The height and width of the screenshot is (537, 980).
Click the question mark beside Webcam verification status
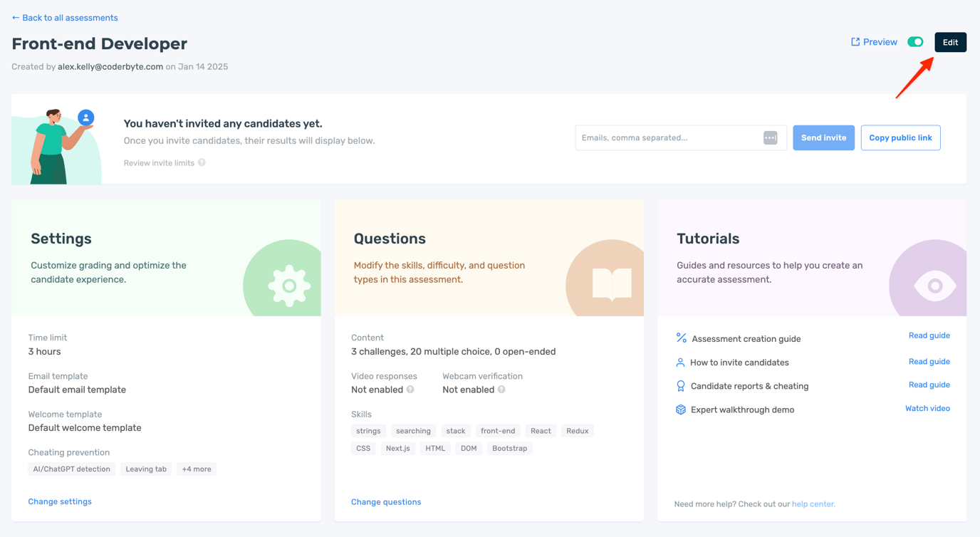point(504,390)
